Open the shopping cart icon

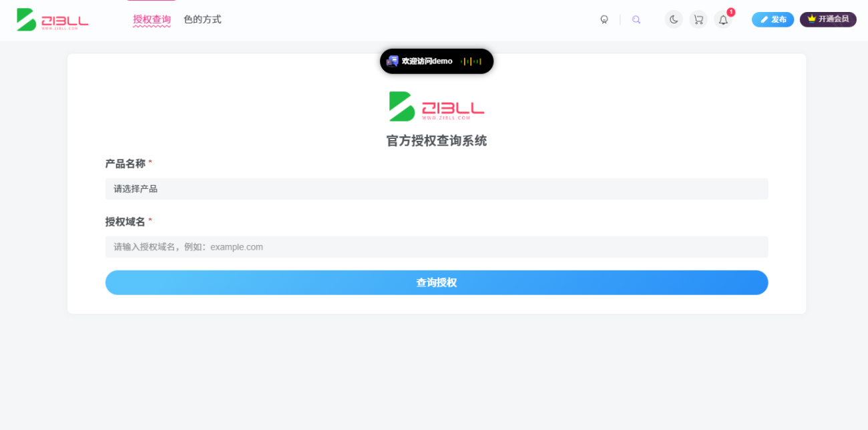point(698,19)
